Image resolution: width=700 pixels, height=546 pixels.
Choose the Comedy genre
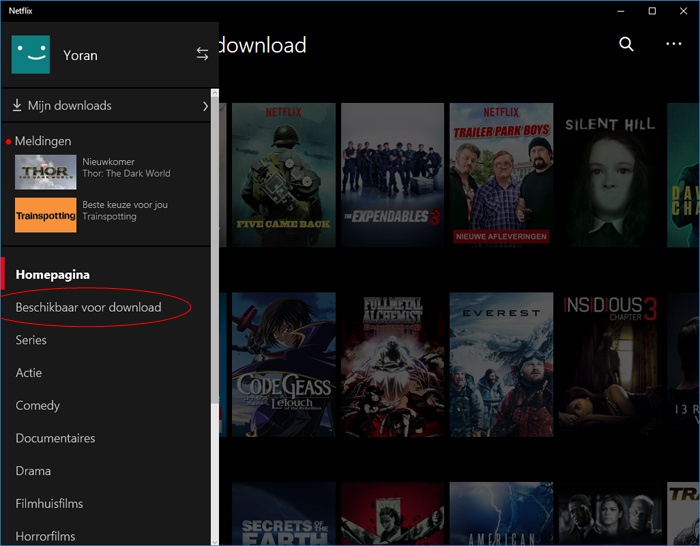(38, 406)
